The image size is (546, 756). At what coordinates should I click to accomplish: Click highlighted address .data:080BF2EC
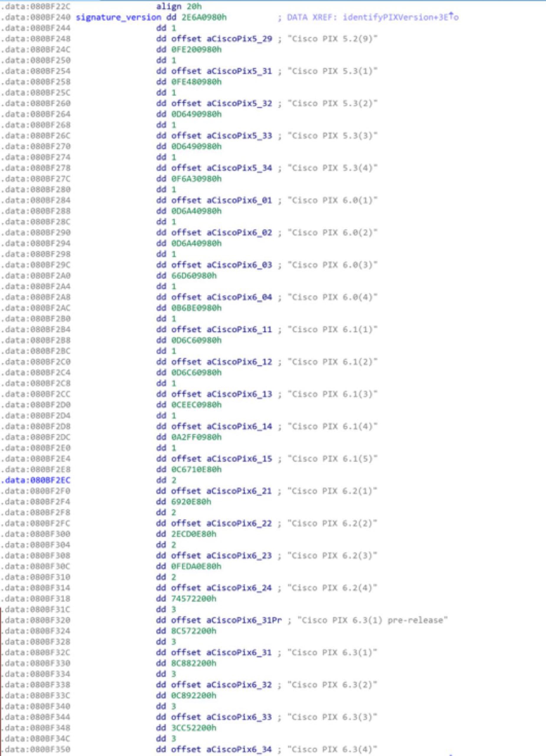36,480
